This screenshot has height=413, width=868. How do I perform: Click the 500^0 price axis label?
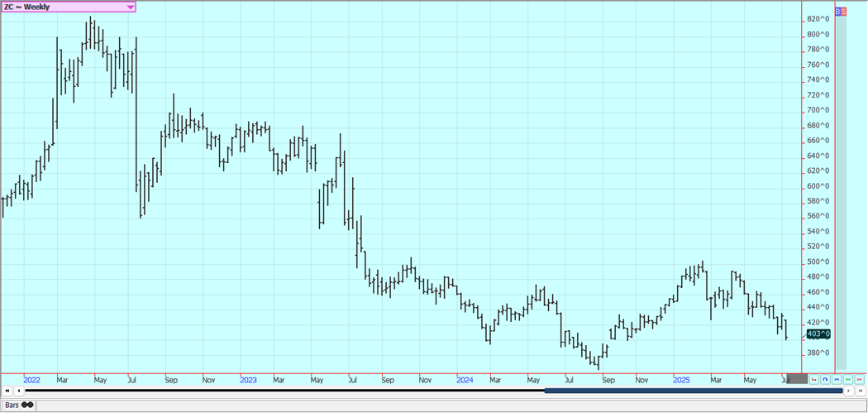tap(818, 262)
